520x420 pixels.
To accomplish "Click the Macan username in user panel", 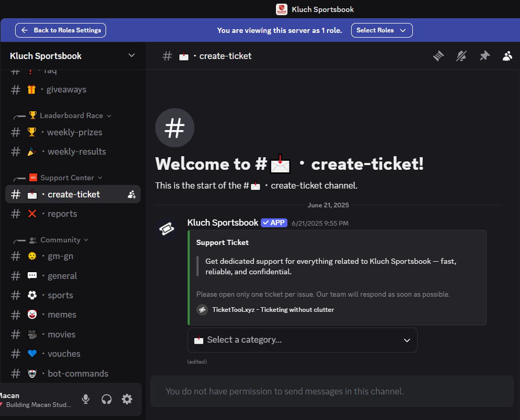I will (x=9, y=395).
